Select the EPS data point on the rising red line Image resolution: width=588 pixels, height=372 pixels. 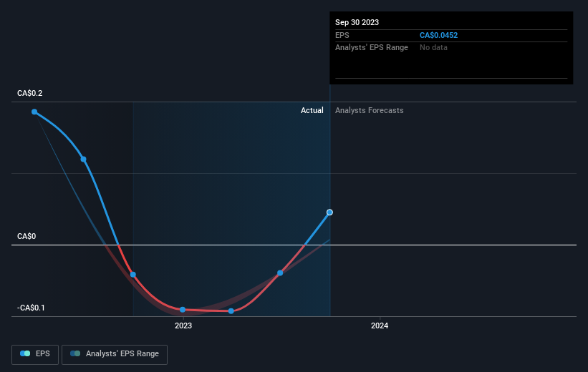[280, 273]
